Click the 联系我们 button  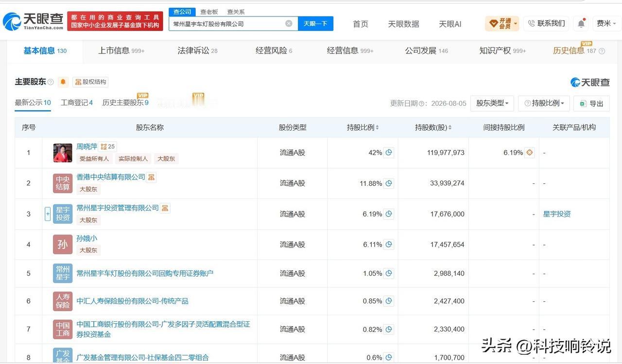[x=547, y=23]
